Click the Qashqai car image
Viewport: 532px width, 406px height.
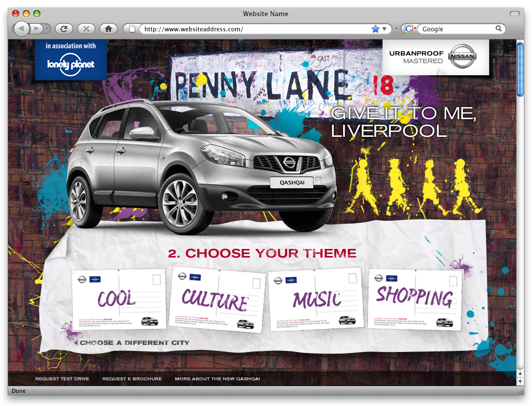click(x=202, y=166)
